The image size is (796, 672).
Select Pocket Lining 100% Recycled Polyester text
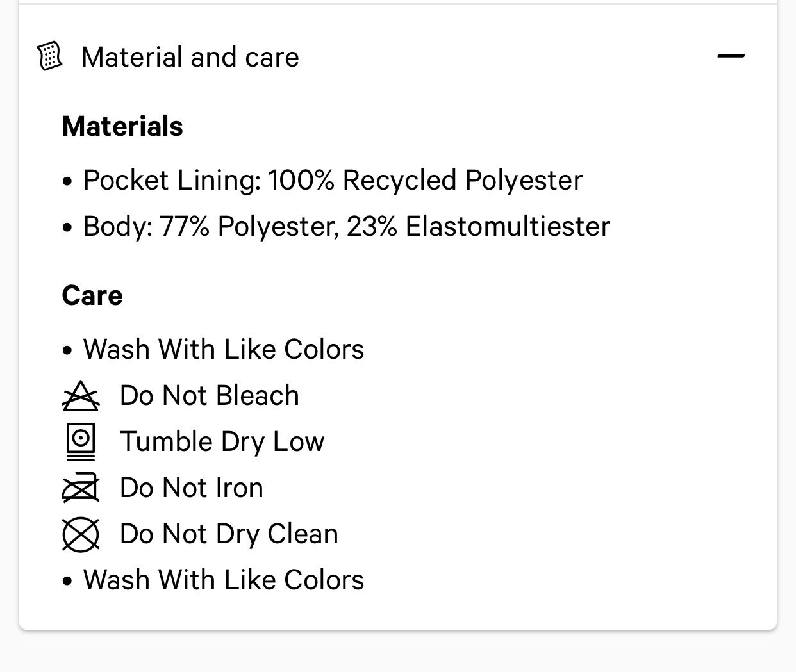(333, 180)
